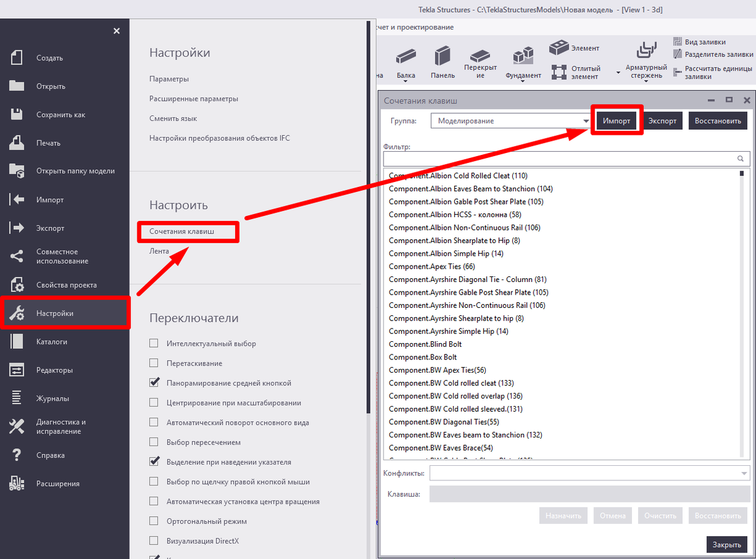
Task: Enable the Интеллектуальный выбор checkbox
Action: click(154, 344)
